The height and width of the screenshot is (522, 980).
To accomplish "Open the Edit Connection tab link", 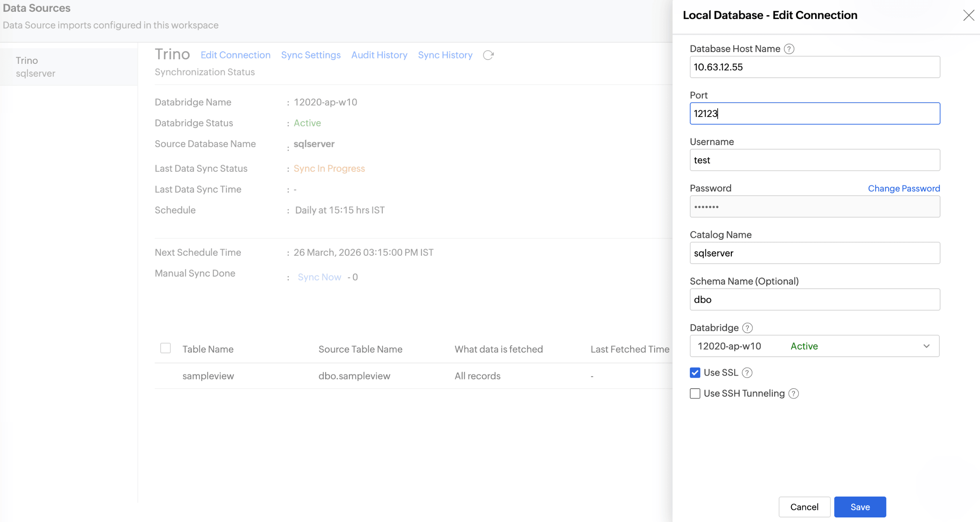I will point(235,55).
